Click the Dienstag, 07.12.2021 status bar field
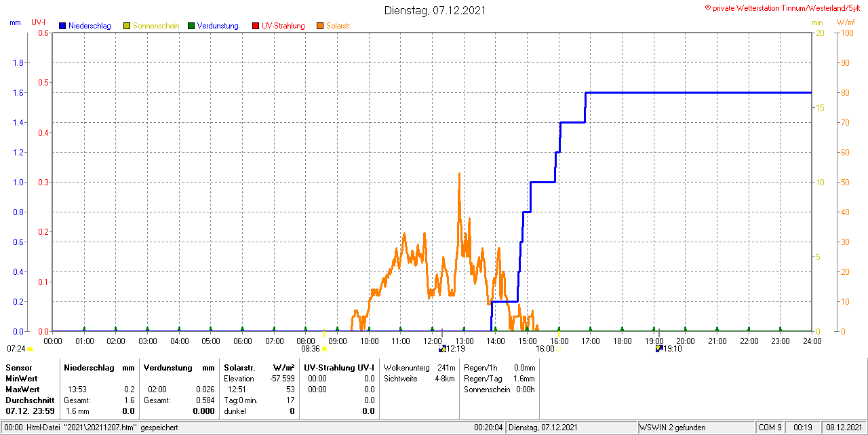 point(572,428)
